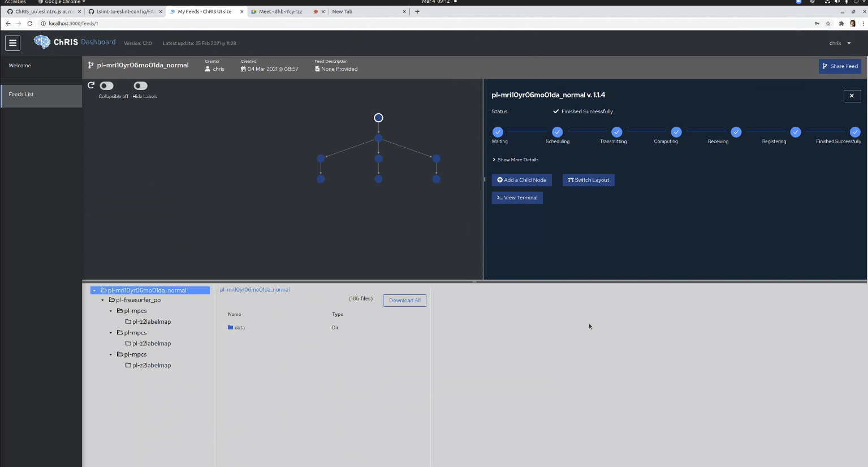Click the Computing step checkmark circle
The height and width of the screenshot is (467, 868).
point(676,132)
